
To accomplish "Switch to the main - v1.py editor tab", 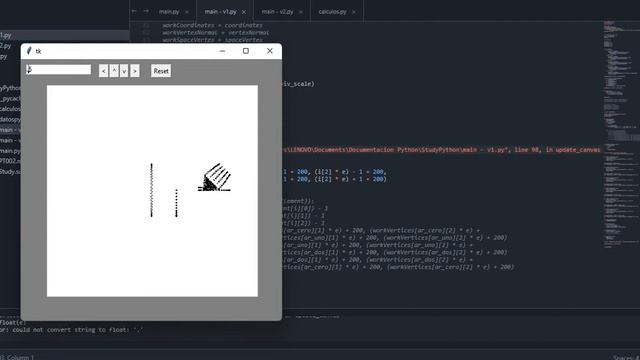I will point(220,12).
